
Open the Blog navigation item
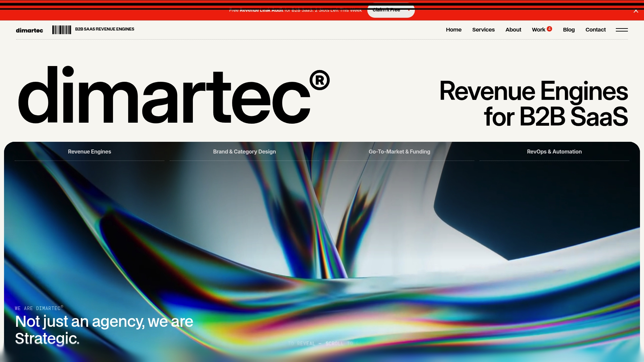(x=569, y=30)
